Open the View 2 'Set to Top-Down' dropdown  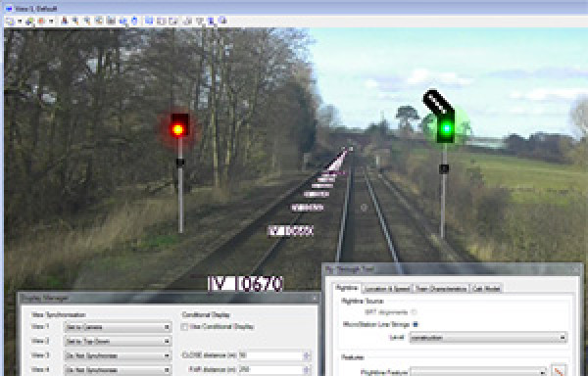coord(118,342)
